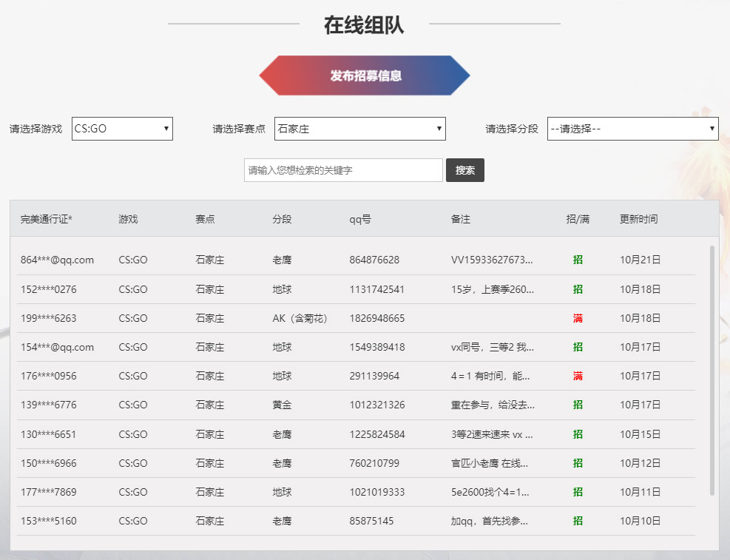The width and height of the screenshot is (730, 560).
Task: Click the red 满 status for 176****0956
Action: [578, 376]
